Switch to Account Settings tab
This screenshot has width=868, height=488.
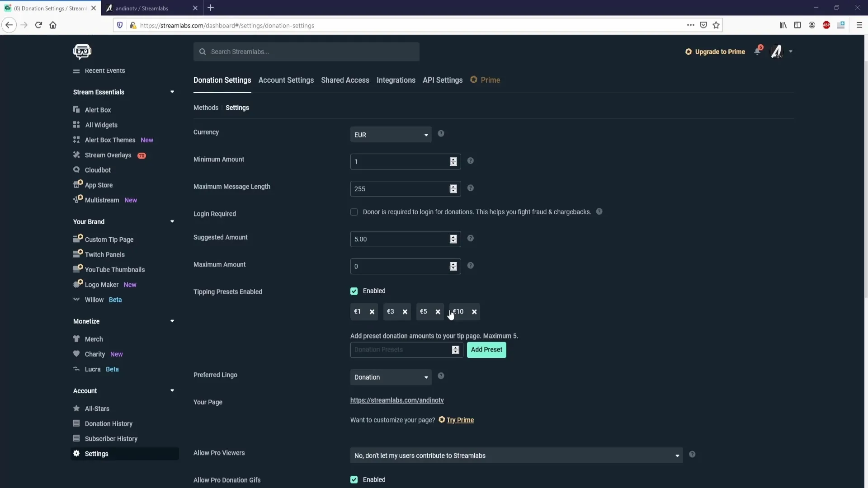(286, 80)
